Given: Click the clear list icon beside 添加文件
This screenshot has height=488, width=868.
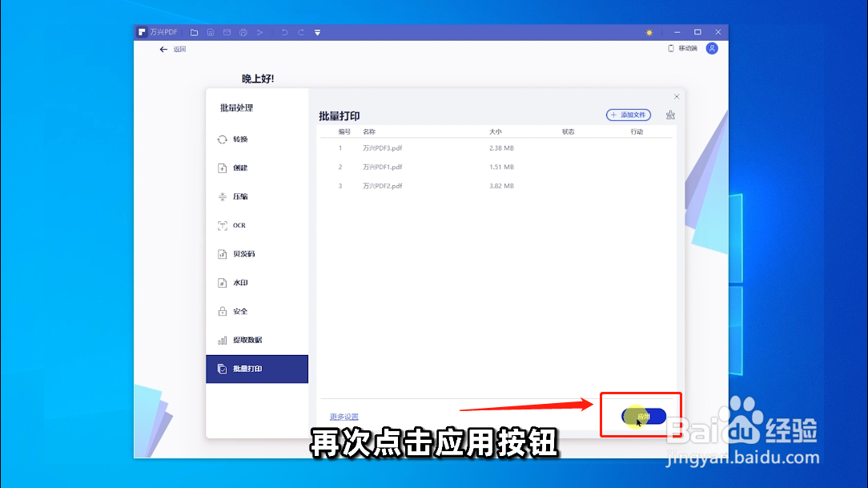Looking at the screenshot, I should (670, 115).
